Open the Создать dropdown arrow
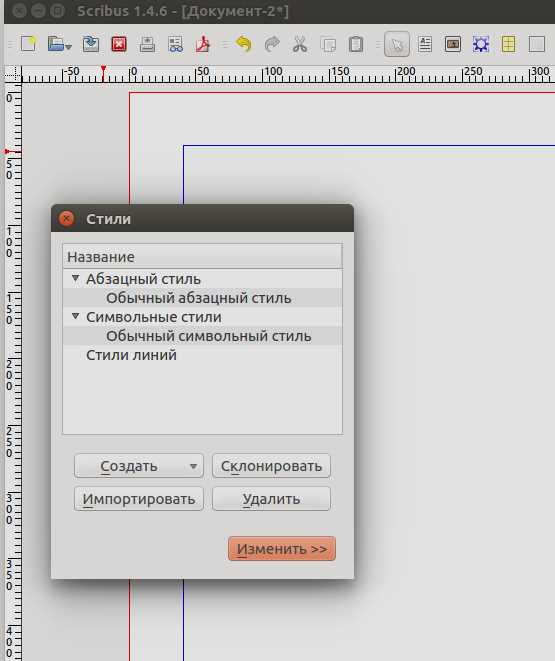The height and width of the screenshot is (661, 555). click(193, 466)
